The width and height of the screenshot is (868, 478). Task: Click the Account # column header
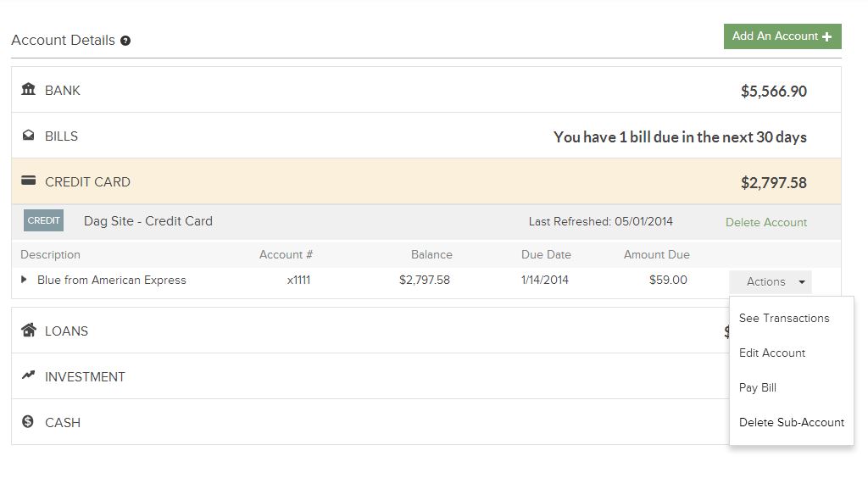(286, 254)
